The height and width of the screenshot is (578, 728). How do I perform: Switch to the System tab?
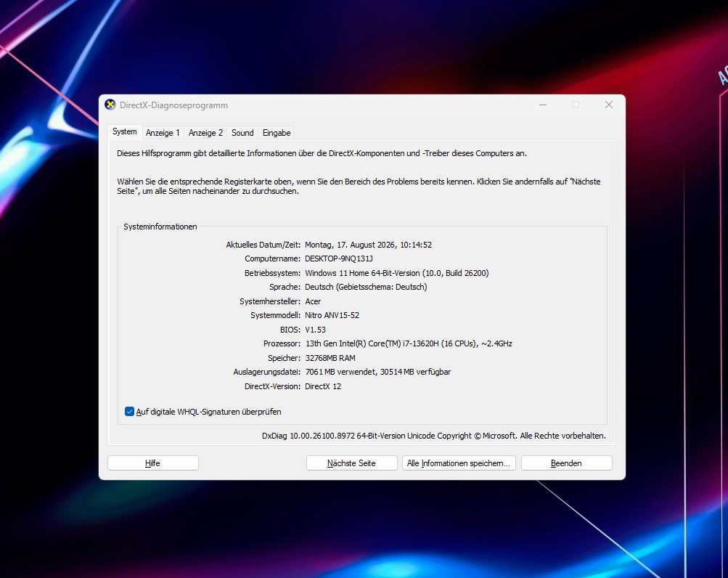click(x=124, y=131)
